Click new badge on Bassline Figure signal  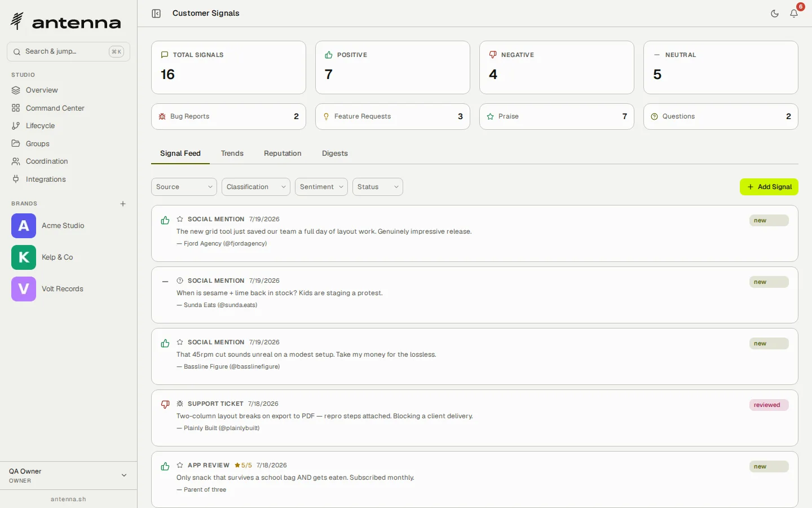[x=769, y=344]
